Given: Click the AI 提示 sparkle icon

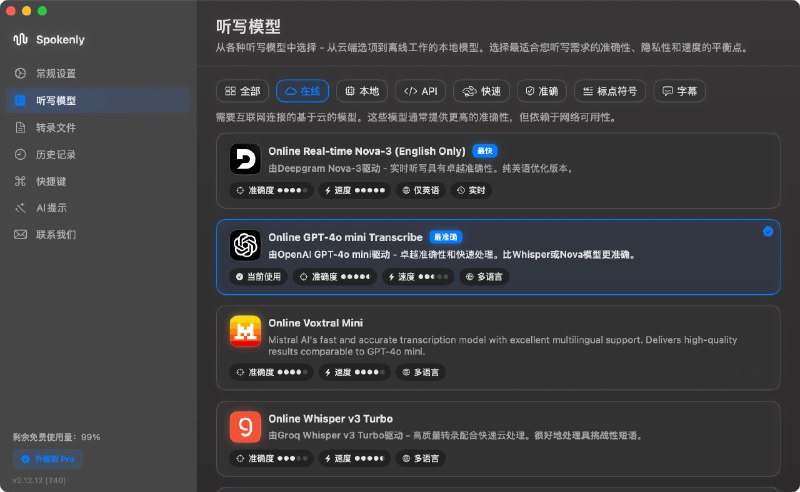Looking at the screenshot, I should (x=20, y=208).
